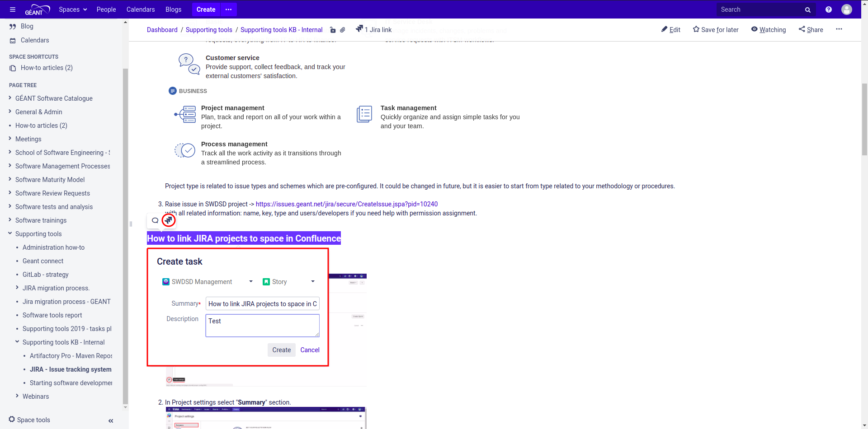868x429 pixels.
Task: Open the user profile avatar
Action: 847,9
